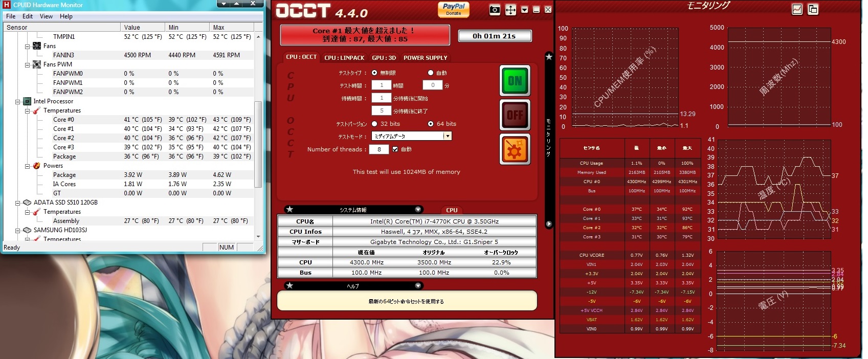This screenshot has height=359, width=868.
Task: Click the Intel Processor thermometer Temperatures icon
Action: [x=37, y=110]
